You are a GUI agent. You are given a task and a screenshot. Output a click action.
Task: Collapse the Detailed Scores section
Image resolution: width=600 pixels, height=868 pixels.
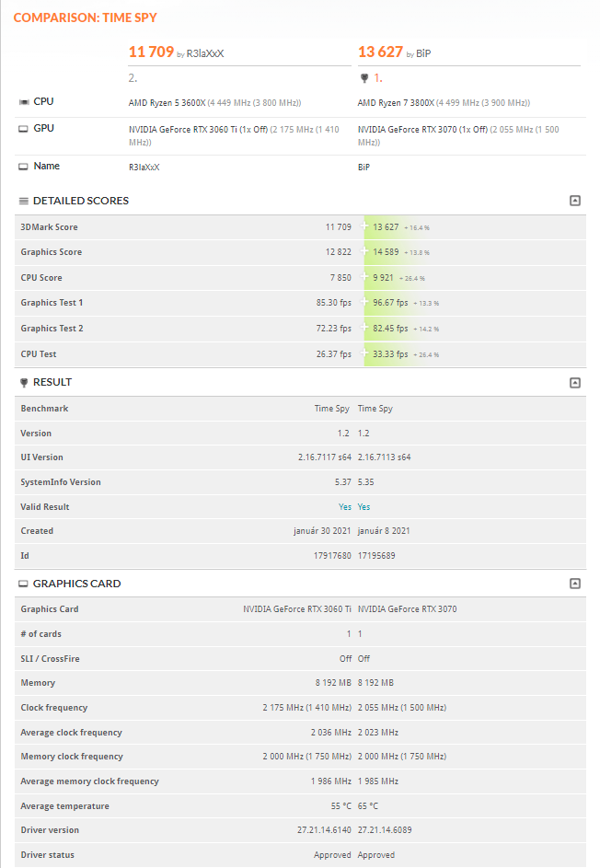(x=575, y=201)
